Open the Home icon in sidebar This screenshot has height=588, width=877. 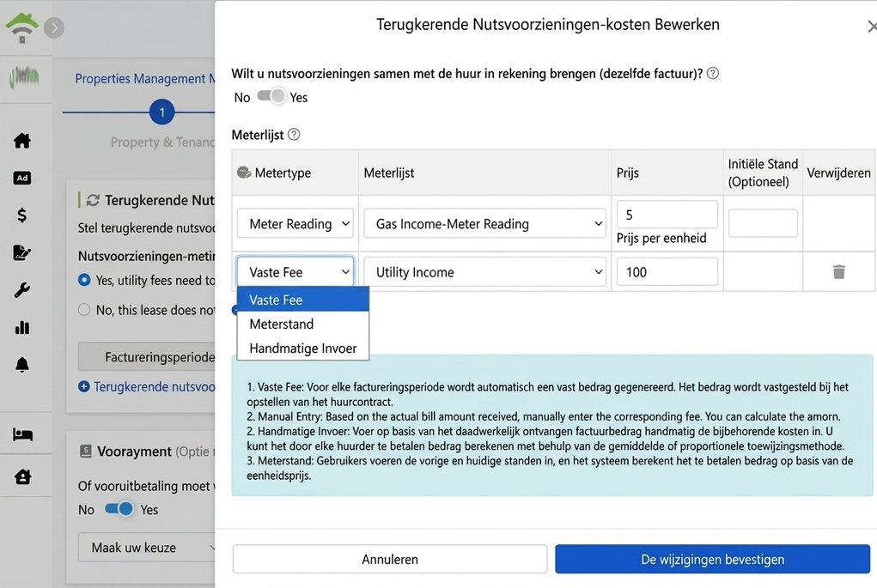point(22,140)
